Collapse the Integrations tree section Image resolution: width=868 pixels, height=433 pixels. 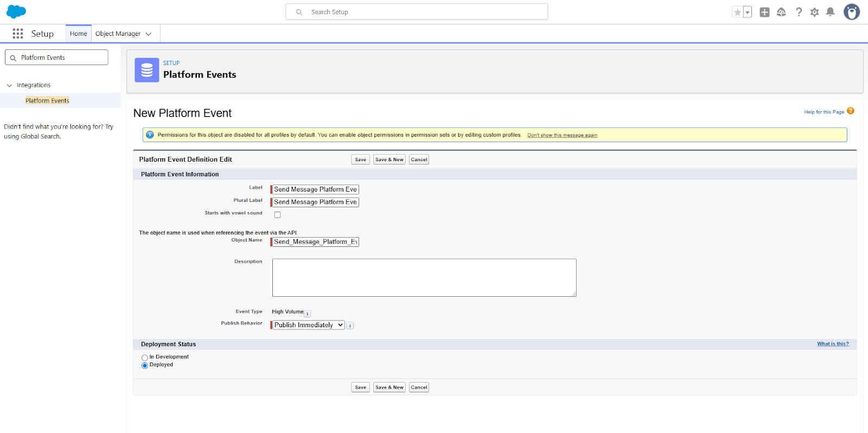9,85
